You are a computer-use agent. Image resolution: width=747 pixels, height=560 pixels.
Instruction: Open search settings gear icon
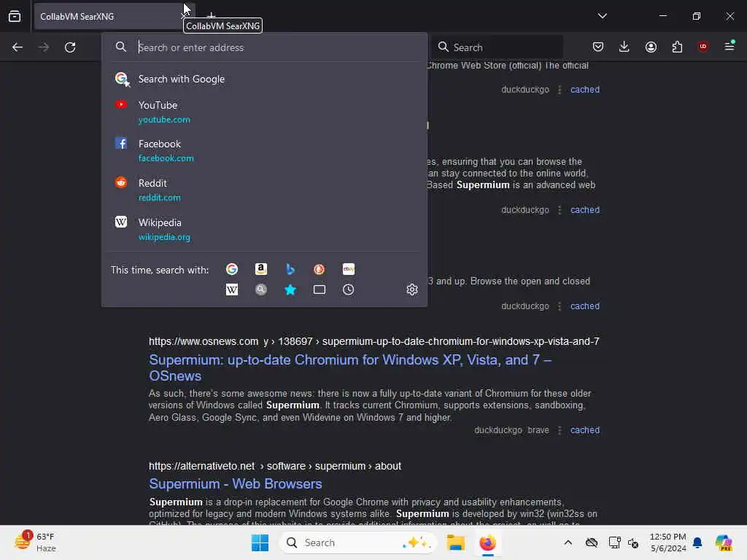(412, 289)
